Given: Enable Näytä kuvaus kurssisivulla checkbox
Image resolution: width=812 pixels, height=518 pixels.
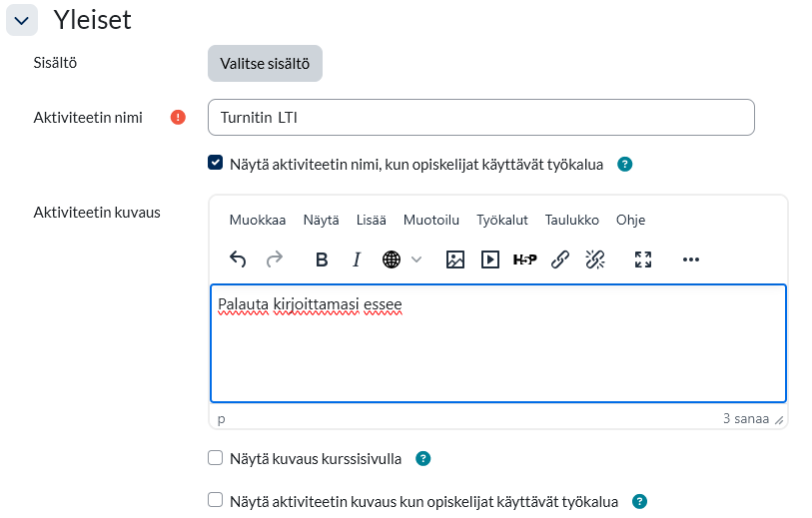Looking at the screenshot, I should (x=215, y=459).
